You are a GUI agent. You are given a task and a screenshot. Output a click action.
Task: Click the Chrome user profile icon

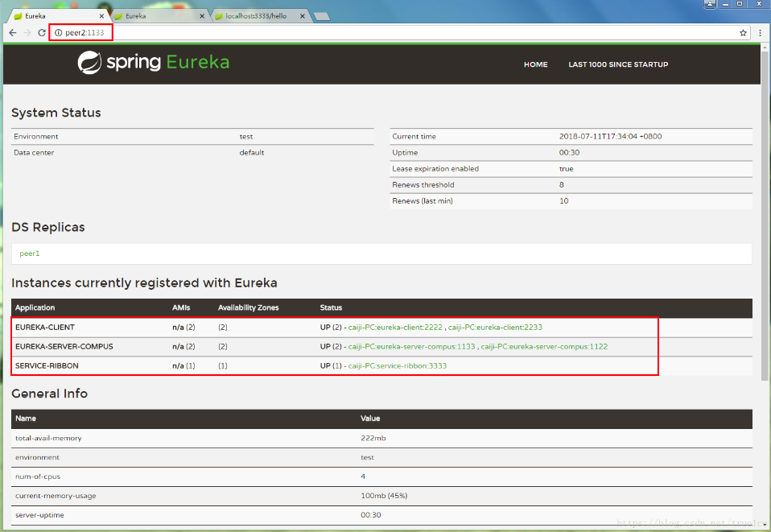point(710,4)
